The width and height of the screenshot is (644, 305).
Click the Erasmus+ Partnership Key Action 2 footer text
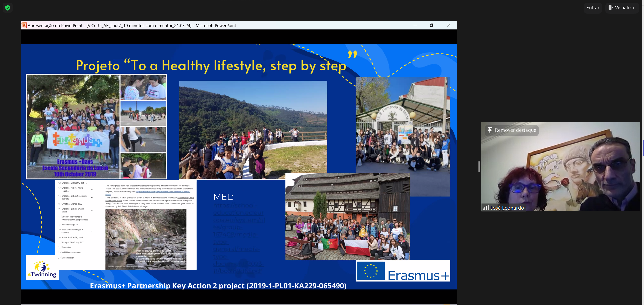coord(218,286)
